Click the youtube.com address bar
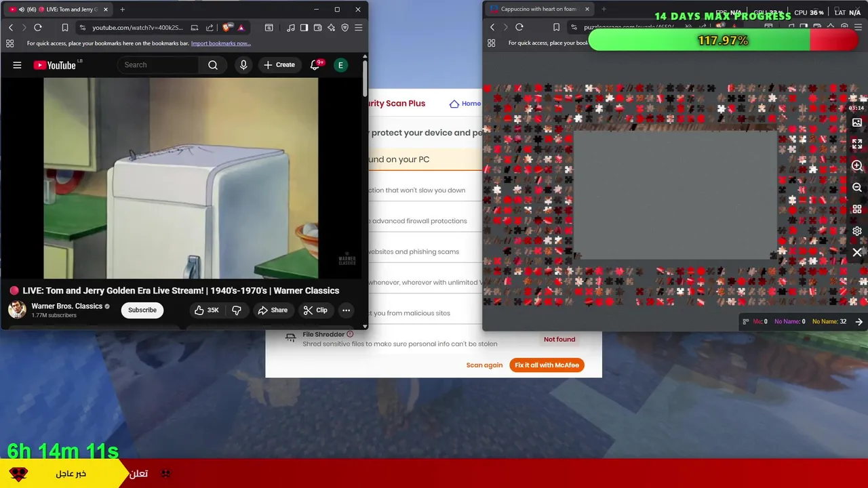This screenshot has height=488, width=868. (x=138, y=28)
